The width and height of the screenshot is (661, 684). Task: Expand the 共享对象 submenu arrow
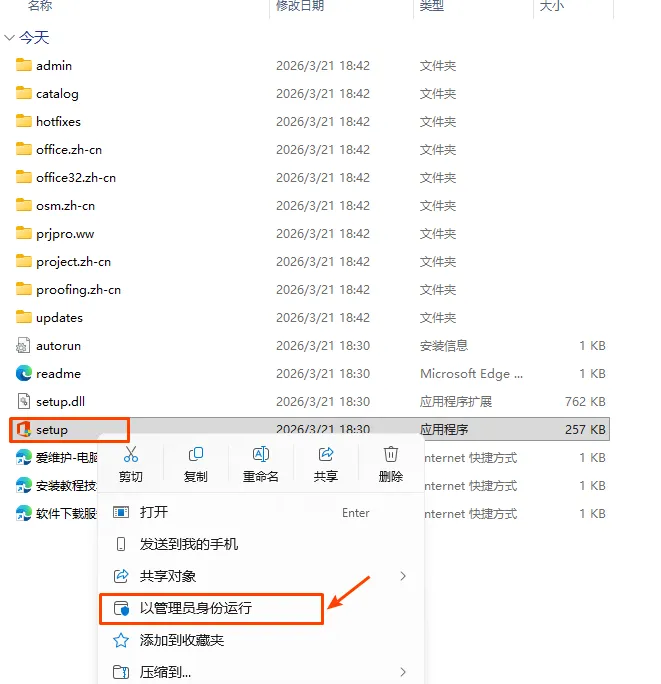point(403,576)
